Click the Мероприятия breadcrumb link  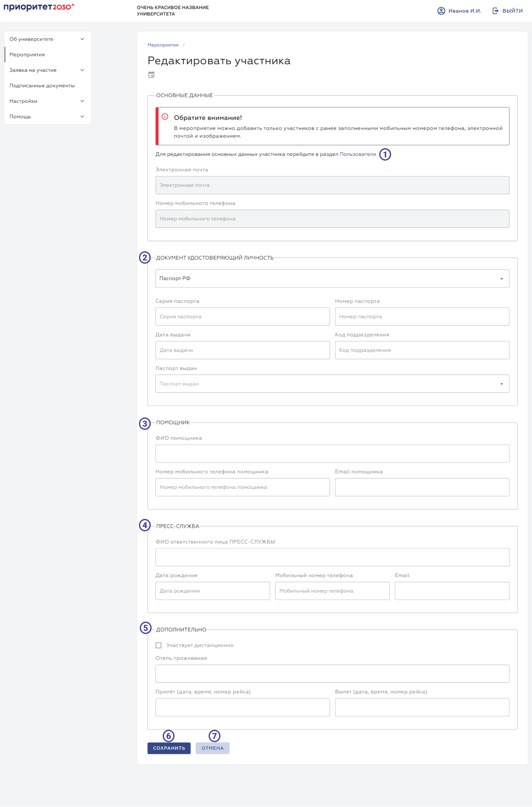click(x=163, y=45)
